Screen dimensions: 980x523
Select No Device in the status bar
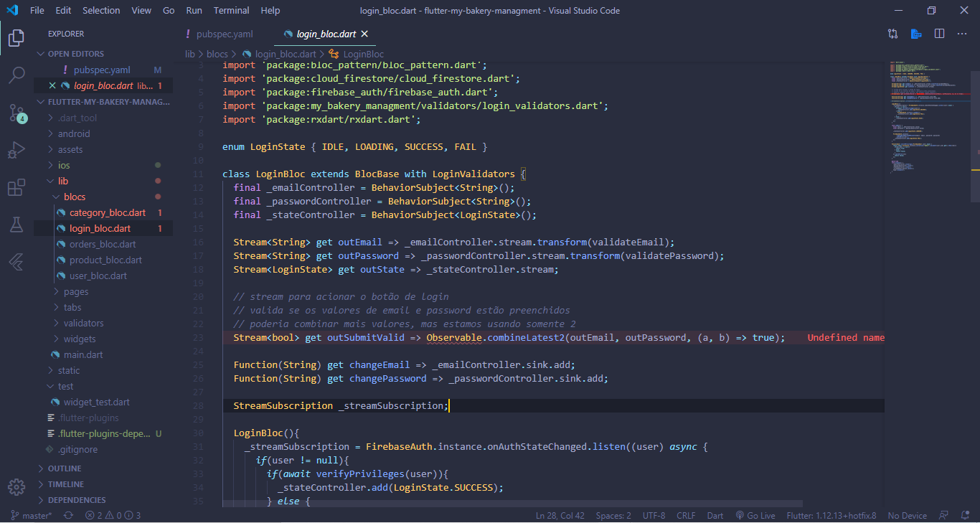pos(907,515)
